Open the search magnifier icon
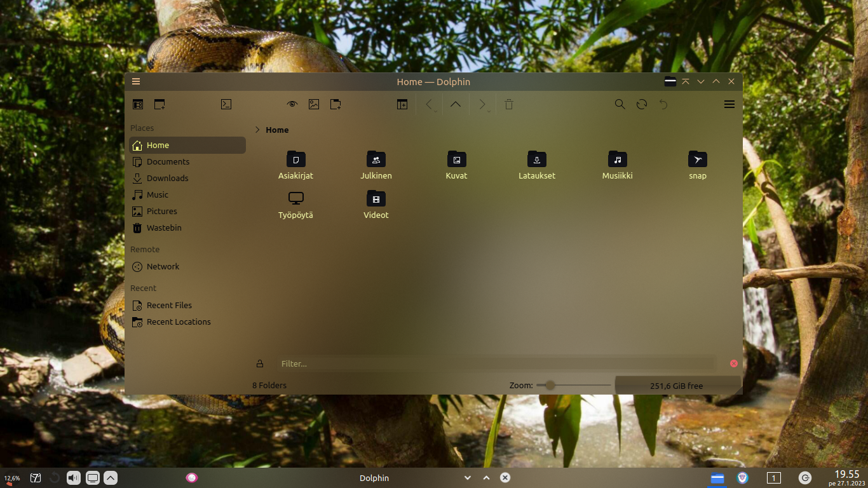This screenshot has width=868, height=488. click(x=620, y=104)
